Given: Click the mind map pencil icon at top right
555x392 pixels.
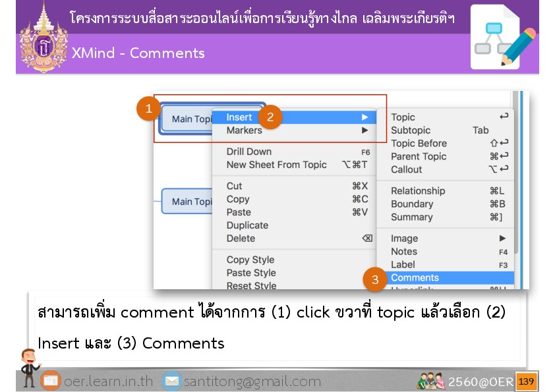Looking at the screenshot, I should pyautogui.click(x=502, y=38).
